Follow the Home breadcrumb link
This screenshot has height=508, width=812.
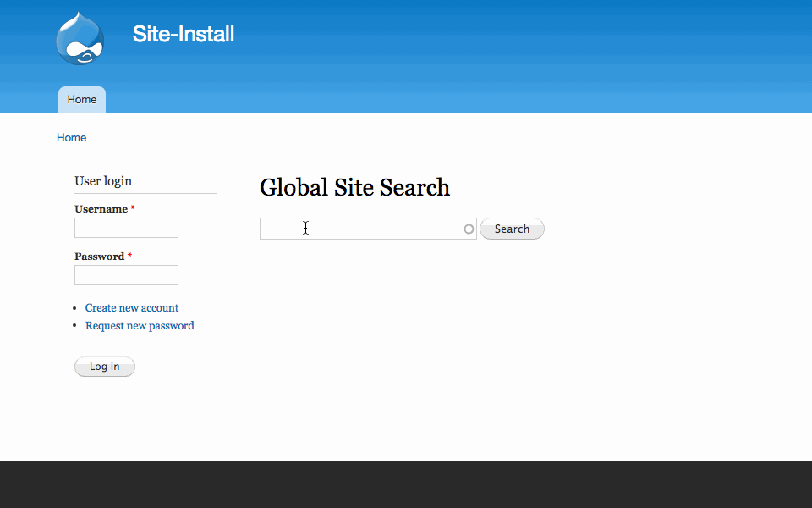(x=71, y=137)
